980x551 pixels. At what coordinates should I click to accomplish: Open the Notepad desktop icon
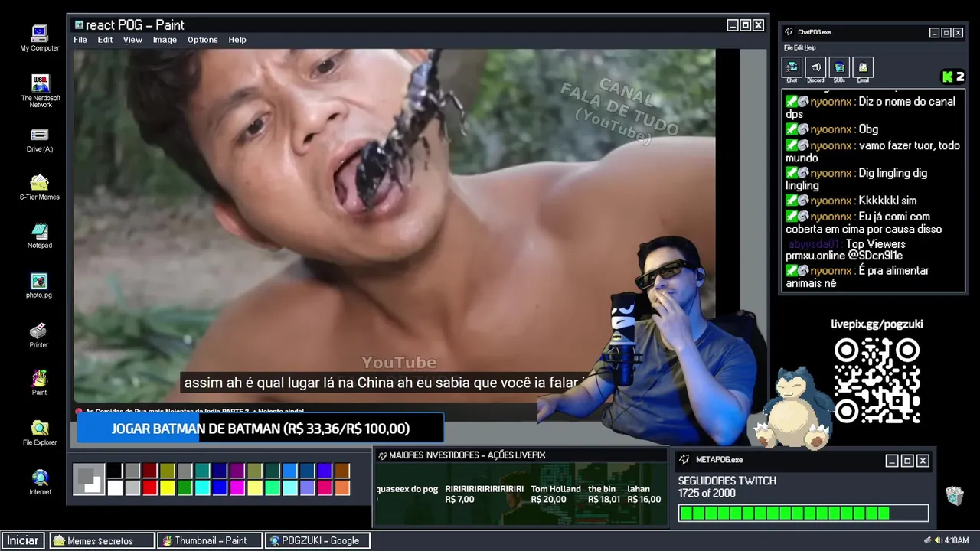tap(39, 236)
